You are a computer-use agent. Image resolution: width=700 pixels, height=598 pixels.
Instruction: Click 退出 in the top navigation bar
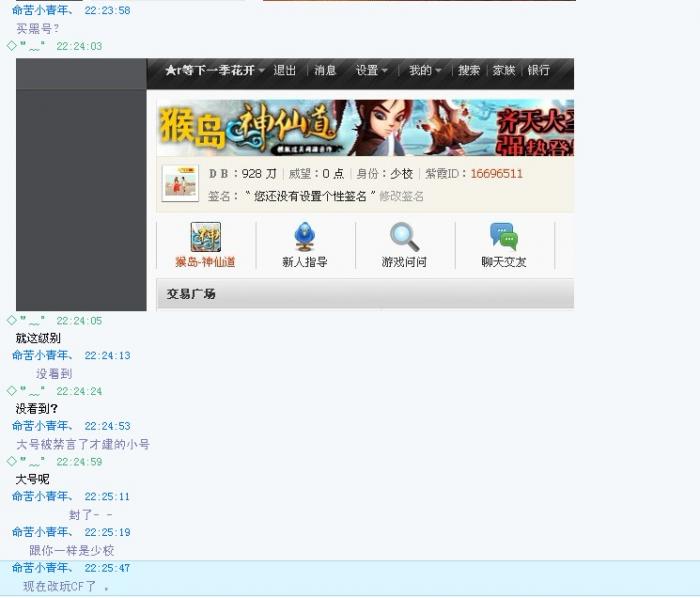tap(285, 71)
